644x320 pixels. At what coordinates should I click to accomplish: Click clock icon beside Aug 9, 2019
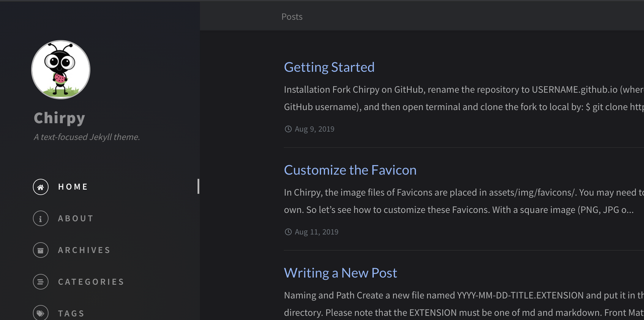pyautogui.click(x=288, y=129)
